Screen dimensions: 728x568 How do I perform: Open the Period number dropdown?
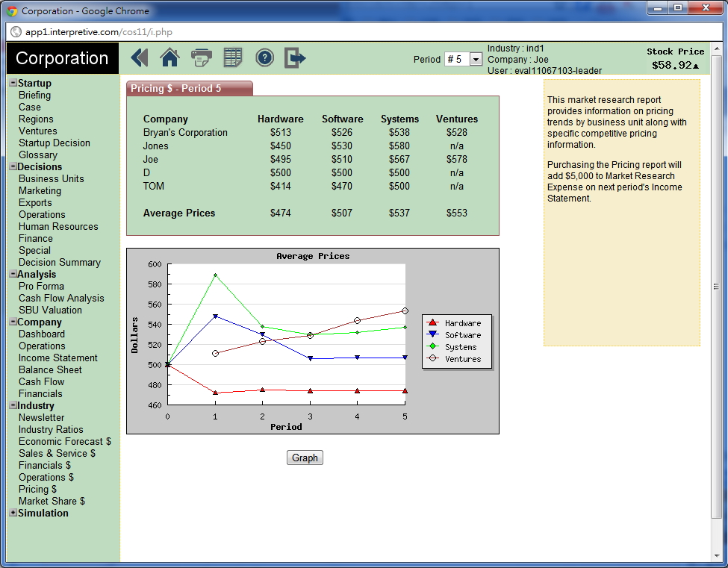(464, 59)
